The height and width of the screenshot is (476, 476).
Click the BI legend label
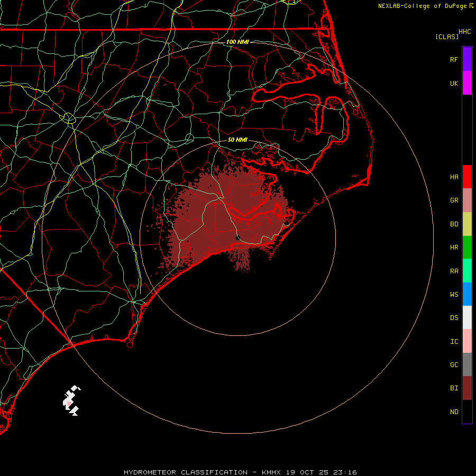454,388
